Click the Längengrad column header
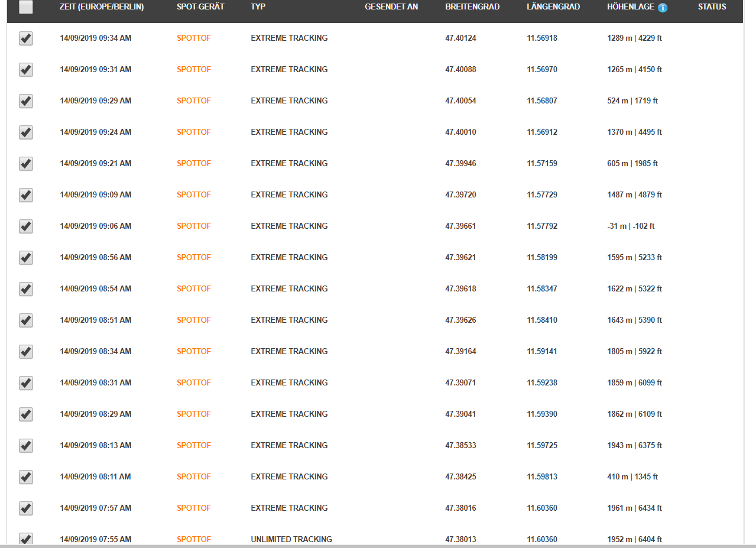The width and height of the screenshot is (756, 548). [553, 7]
